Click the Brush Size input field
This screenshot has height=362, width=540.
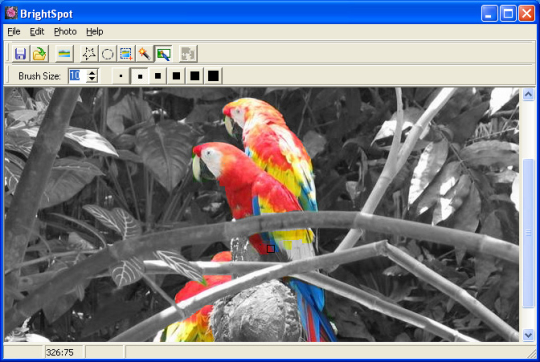[77, 76]
